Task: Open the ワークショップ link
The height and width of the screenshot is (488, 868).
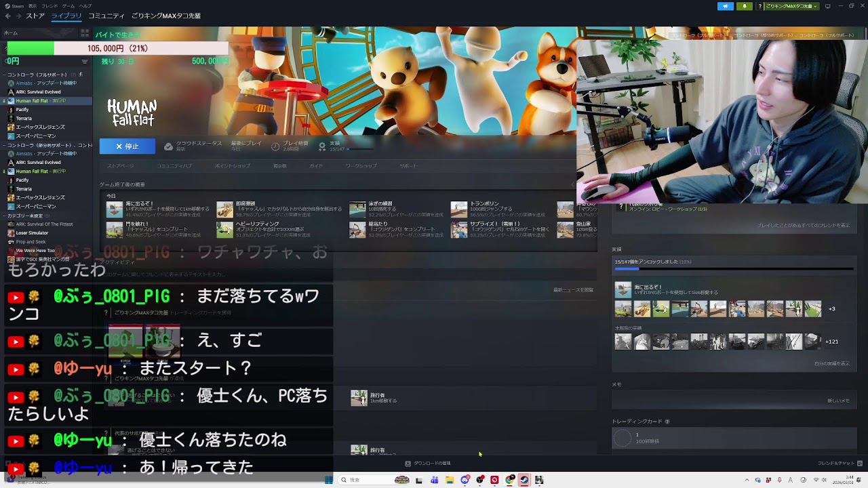Action: click(x=361, y=166)
